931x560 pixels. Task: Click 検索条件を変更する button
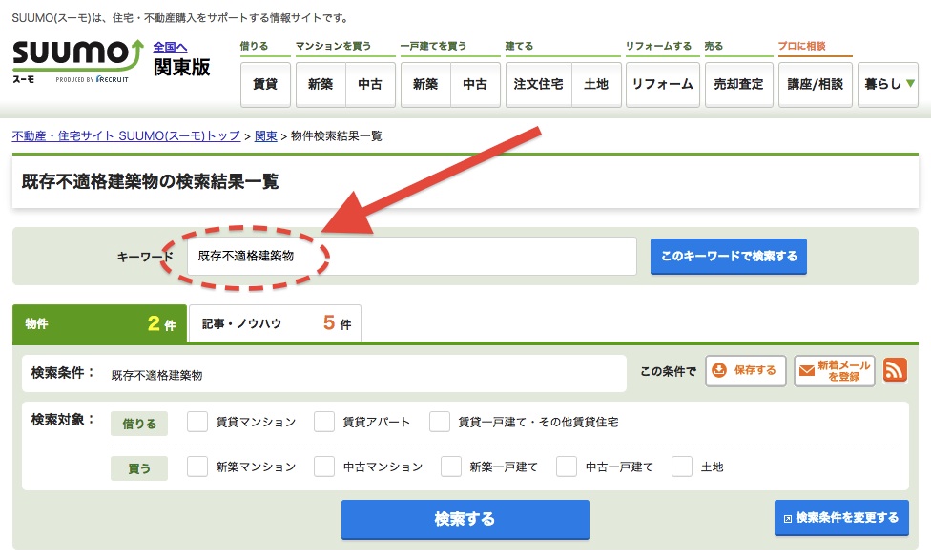click(x=841, y=518)
